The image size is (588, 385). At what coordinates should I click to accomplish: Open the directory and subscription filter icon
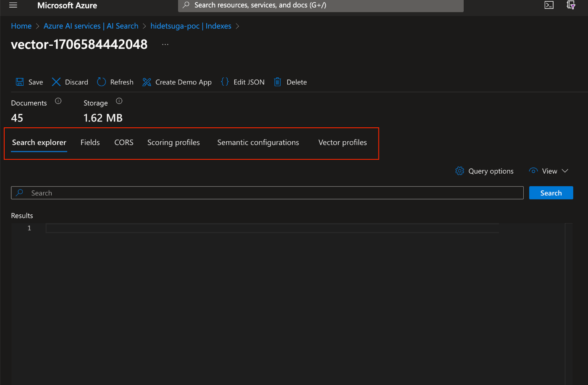coord(571,5)
